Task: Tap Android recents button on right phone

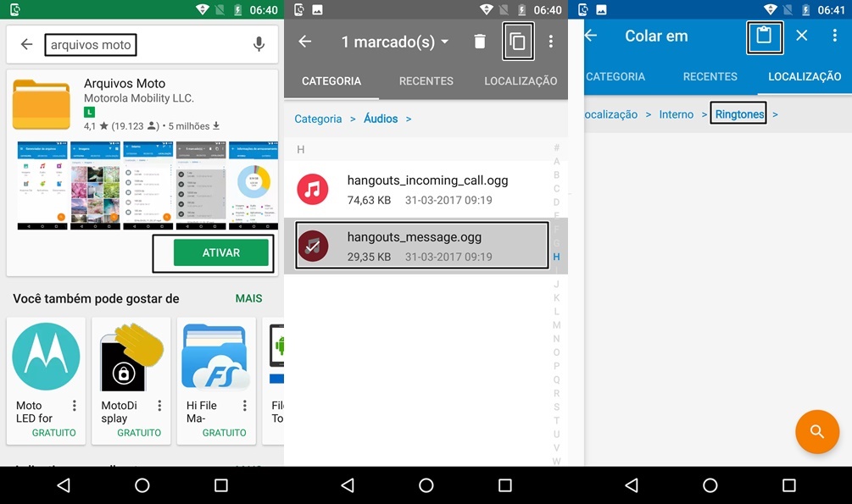Action: pyautogui.click(x=789, y=485)
